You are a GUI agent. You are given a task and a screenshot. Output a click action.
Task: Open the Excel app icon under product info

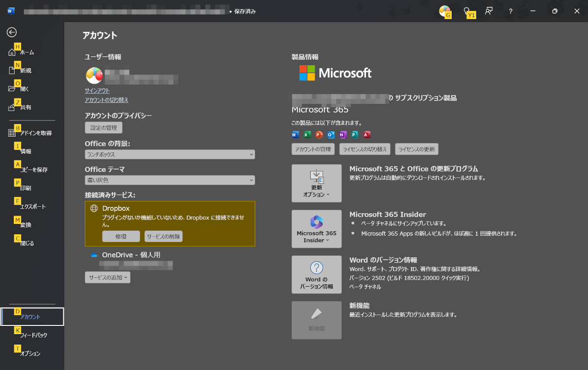click(x=307, y=134)
